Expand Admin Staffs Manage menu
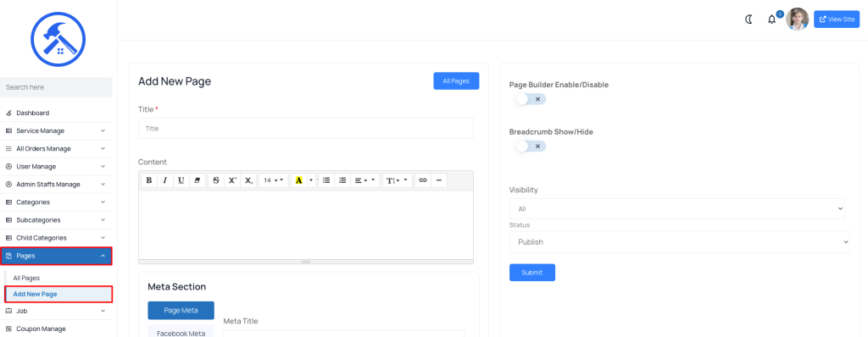The width and height of the screenshot is (868, 337). point(56,185)
